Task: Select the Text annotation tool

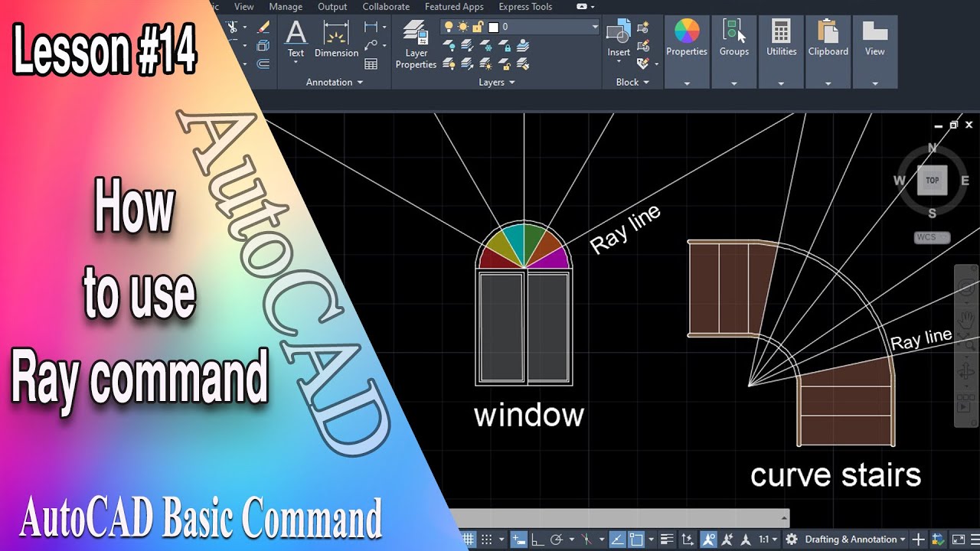Action: 296,38
